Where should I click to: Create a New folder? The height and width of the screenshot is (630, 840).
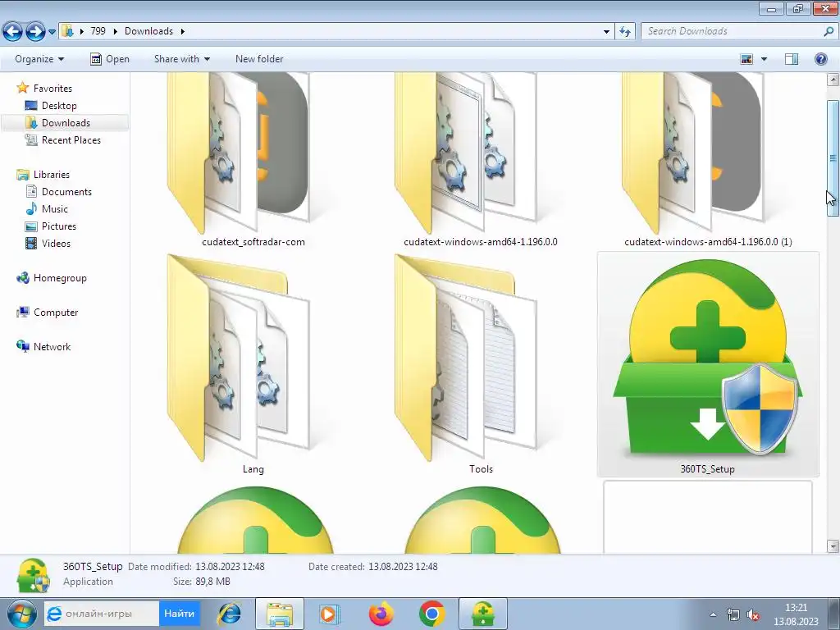259,59
